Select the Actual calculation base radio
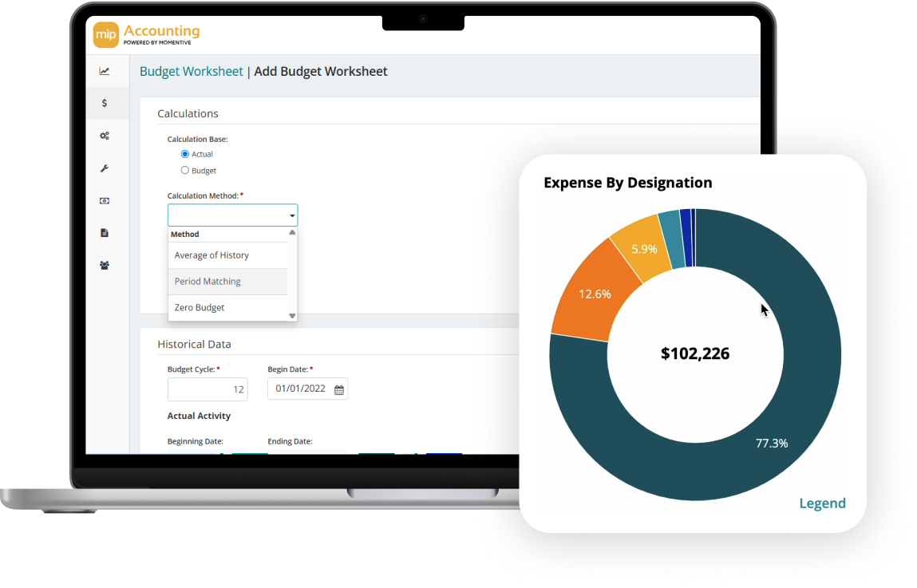 tap(185, 154)
